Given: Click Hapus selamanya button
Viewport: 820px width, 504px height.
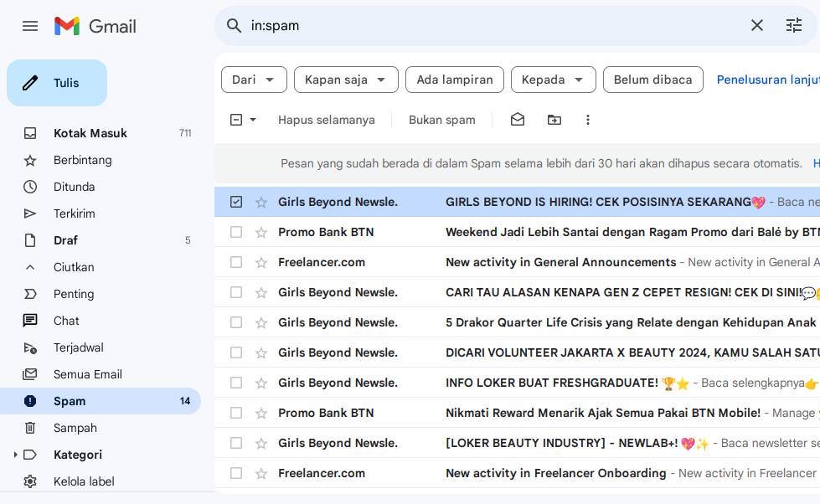Looking at the screenshot, I should (327, 120).
